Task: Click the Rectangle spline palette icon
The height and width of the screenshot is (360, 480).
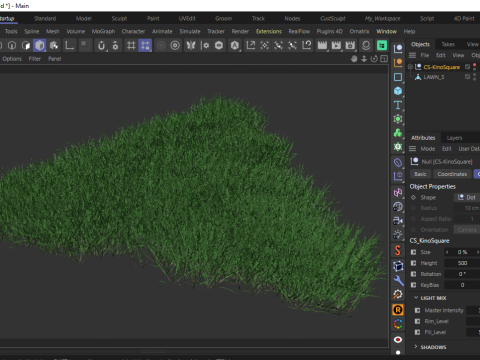Action: (x=398, y=77)
